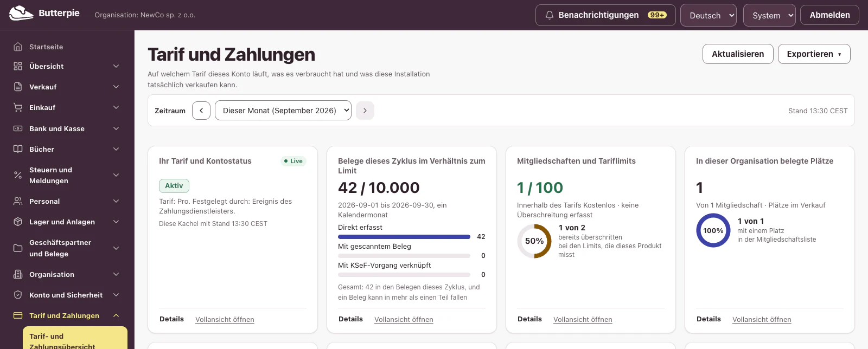Open Vollansicht for Mitgliedschaften und Tariflimits

coord(583,320)
